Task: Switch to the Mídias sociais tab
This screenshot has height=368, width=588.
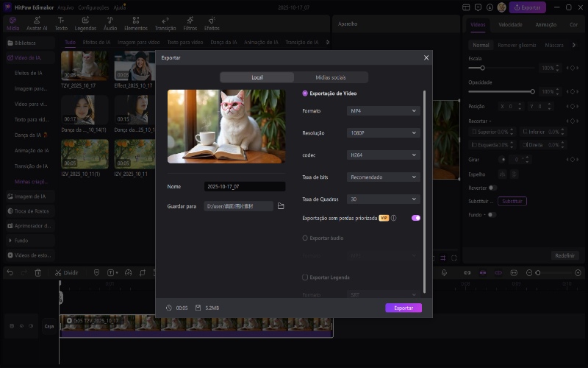Action: [x=331, y=77]
